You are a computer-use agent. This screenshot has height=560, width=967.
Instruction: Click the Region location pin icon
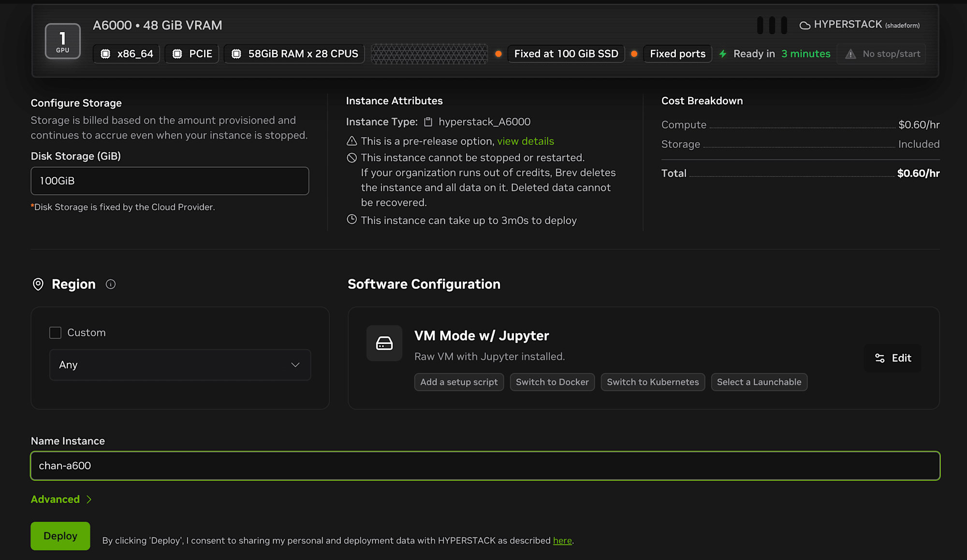click(x=38, y=284)
